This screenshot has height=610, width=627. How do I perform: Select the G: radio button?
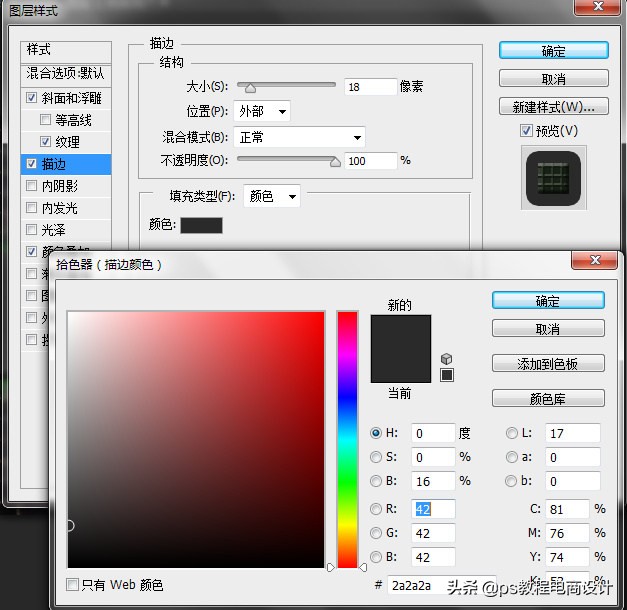coord(375,533)
